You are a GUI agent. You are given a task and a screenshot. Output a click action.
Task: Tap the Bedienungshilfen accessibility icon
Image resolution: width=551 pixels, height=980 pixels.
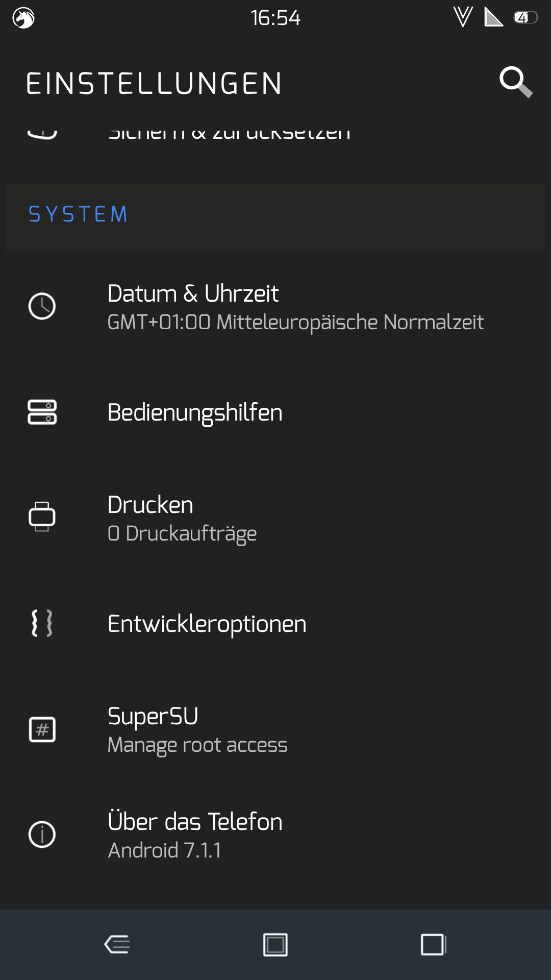point(42,412)
